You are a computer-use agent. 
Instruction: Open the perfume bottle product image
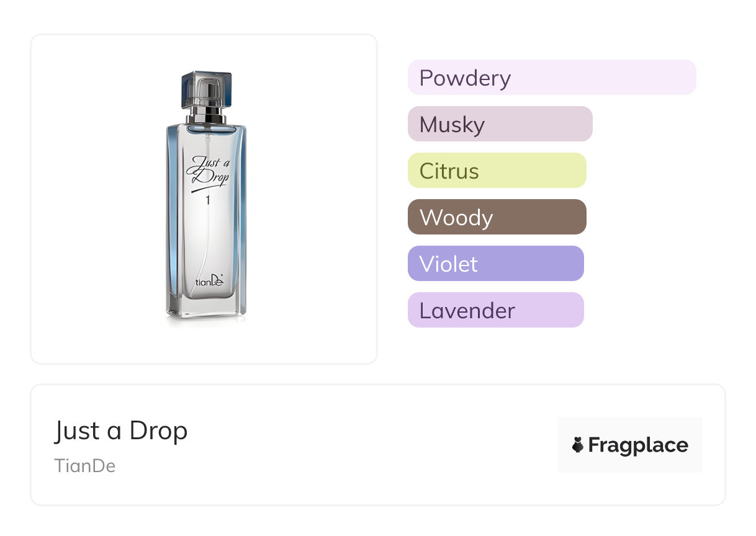click(x=206, y=197)
